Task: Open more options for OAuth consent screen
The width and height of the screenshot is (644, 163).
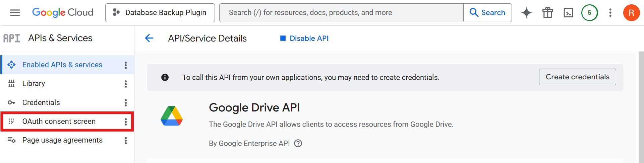Action: coord(126,121)
